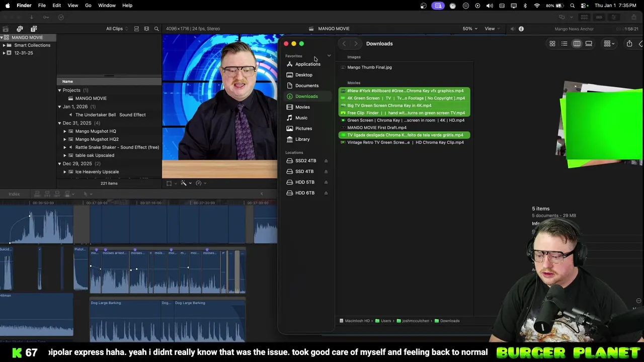
Task: Expand the Smart Collections folder
Action: pyautogui.click(x=5, y=45)
